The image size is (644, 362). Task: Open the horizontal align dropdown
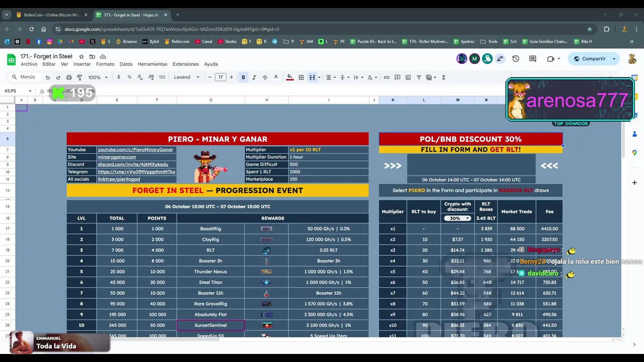[330, 77]
